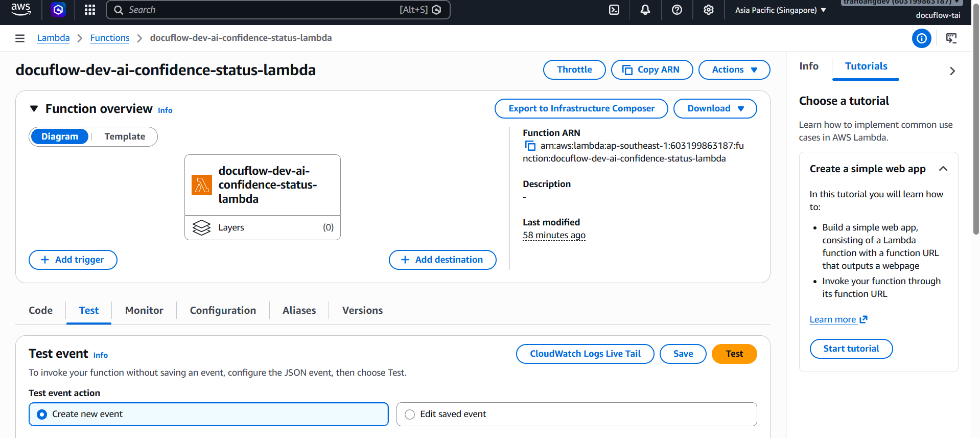Open the Aliases tab
This screenshot has height=438, width=980.
pyautogui.click(x=299, y=311)
